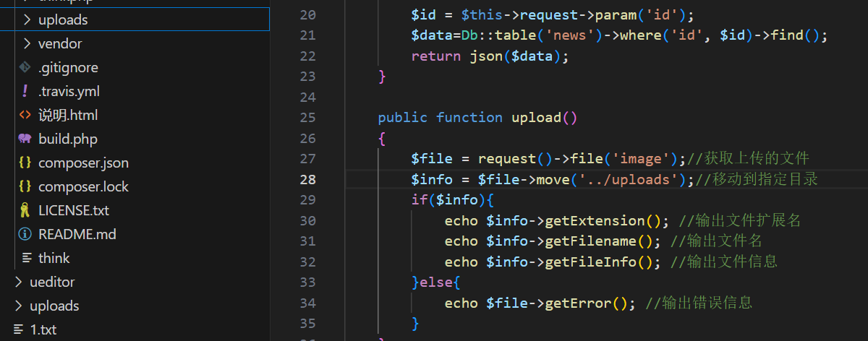
Task: Click line number 27 in the gutter
Action: coord(307,159)
